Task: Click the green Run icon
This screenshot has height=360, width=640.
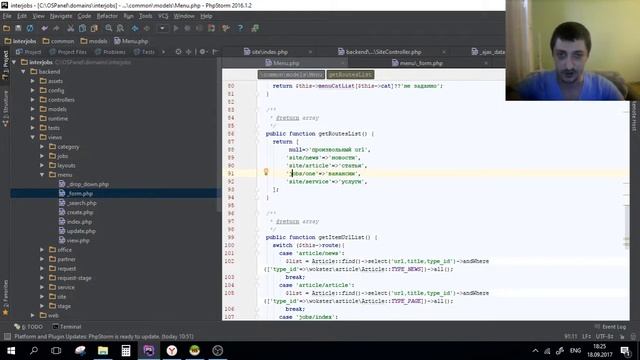Action: click(176, 28)
